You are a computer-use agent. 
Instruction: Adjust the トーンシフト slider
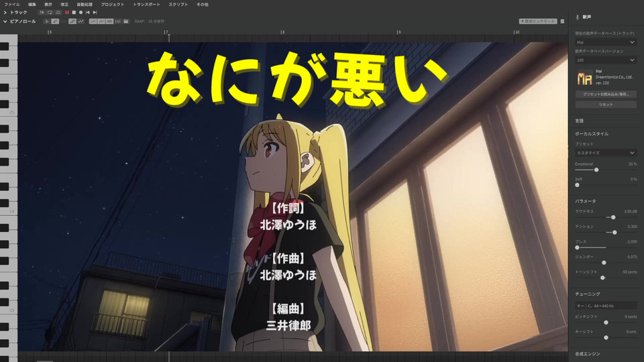(x=602, y=278)
